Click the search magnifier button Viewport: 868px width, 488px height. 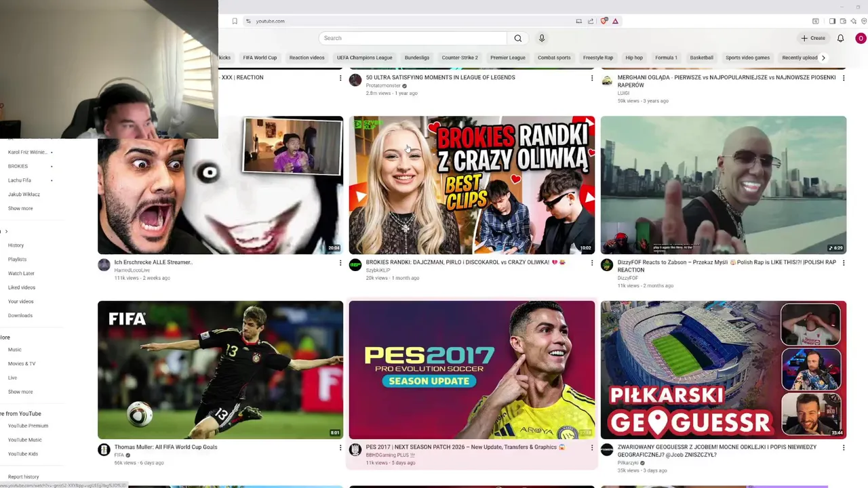[x=518, y=38]
